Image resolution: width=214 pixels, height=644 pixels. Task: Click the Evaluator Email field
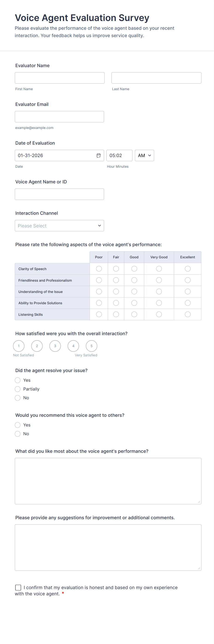pos(59,117)
